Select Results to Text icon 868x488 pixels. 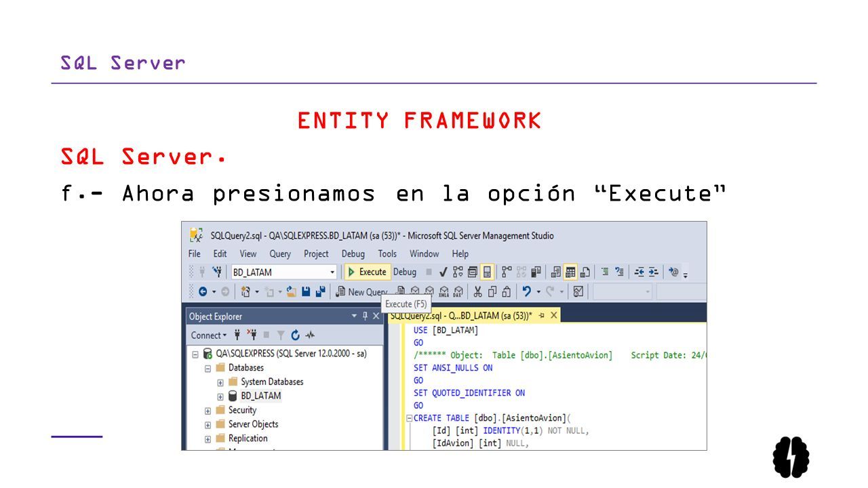555,272
